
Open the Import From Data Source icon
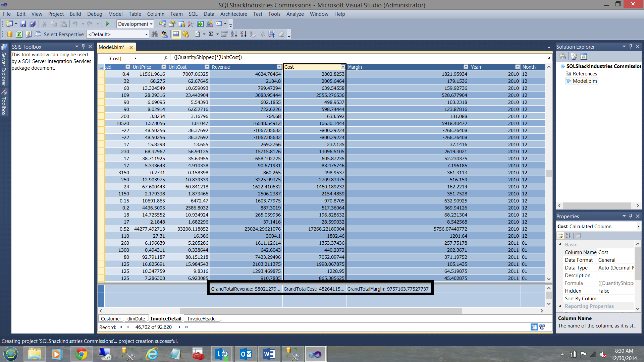tap(10, 34)
